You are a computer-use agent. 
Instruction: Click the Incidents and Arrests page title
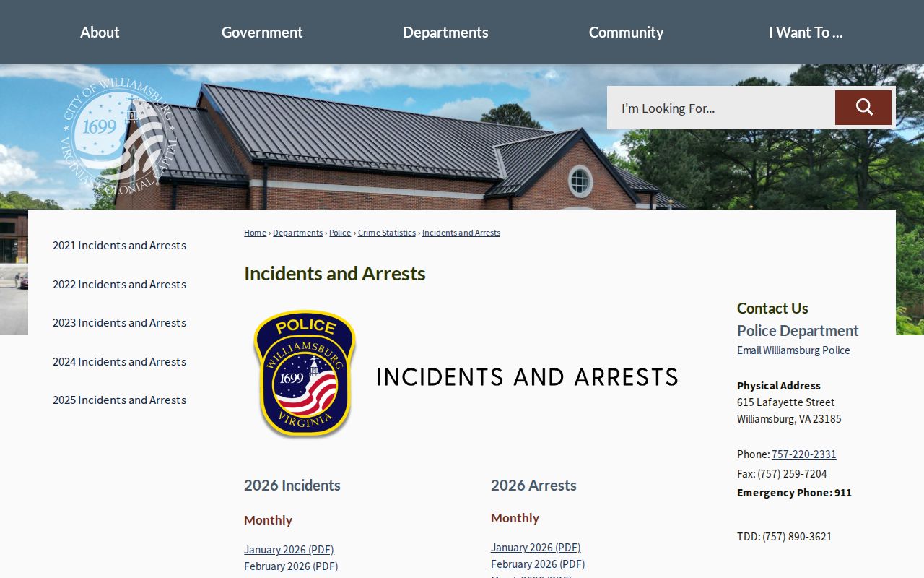(x=335, y=273)
